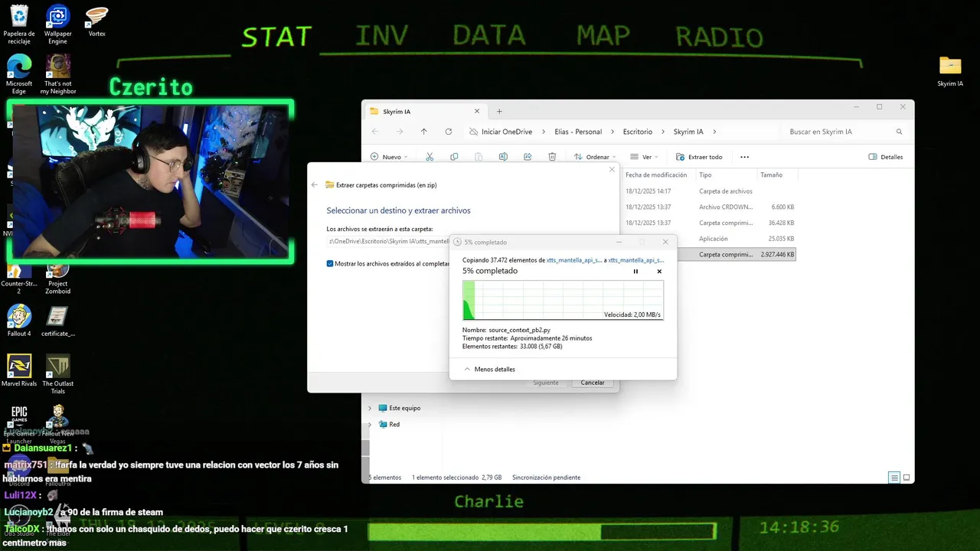Open the xtts_mantella_api source link
The height and width of the screenshot is (551, 980).
click(574, 260)
